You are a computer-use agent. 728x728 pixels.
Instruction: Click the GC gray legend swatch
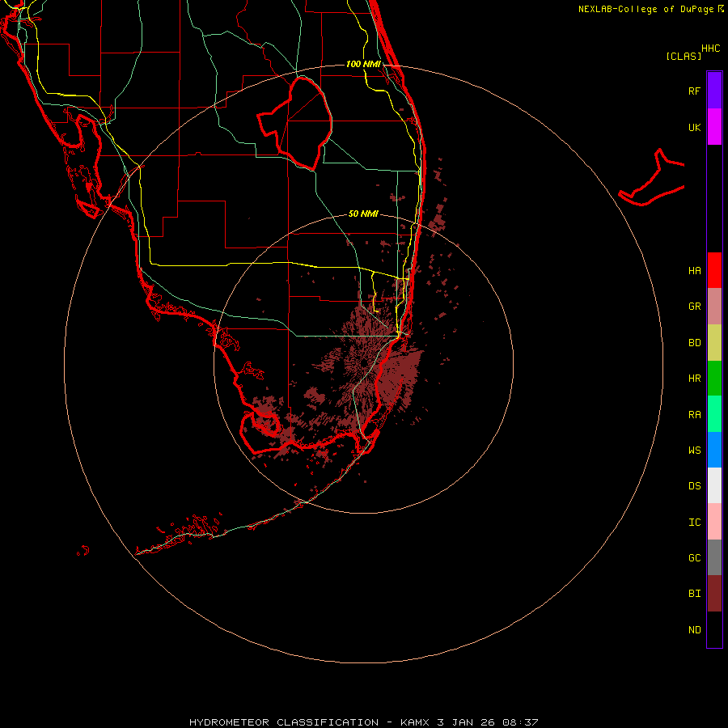point(714,557)
